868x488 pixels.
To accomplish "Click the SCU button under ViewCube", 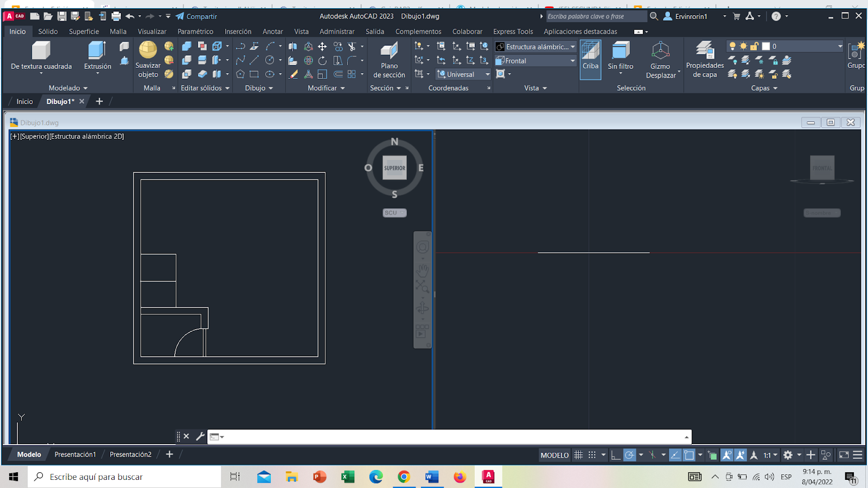I will [394, 213].
